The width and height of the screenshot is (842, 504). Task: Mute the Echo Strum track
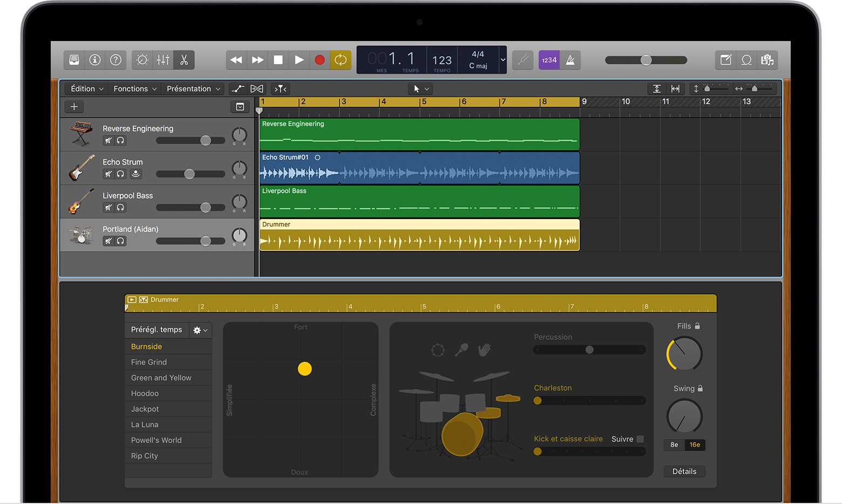tap(108, 174)
